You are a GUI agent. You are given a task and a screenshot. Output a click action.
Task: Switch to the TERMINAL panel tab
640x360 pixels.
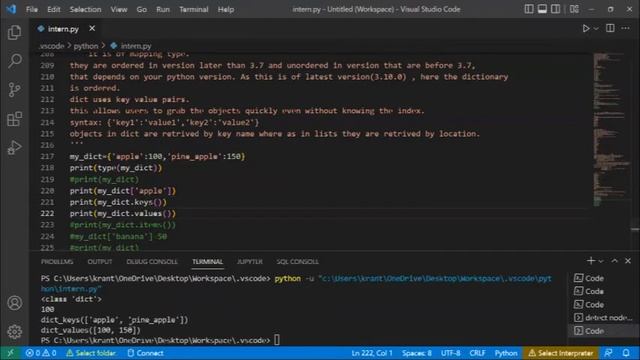(x=208, y=262)
